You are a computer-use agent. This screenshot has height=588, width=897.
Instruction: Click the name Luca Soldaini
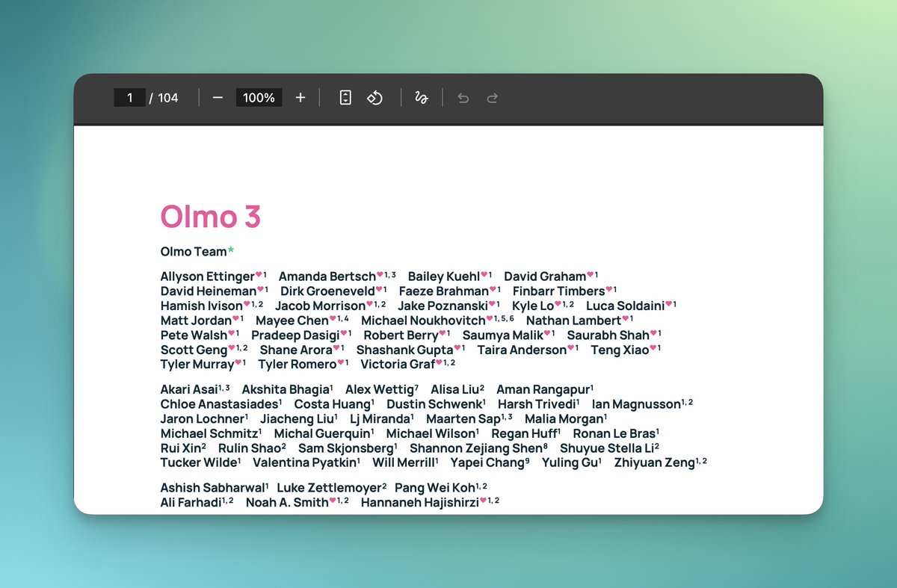pos(625,306)
